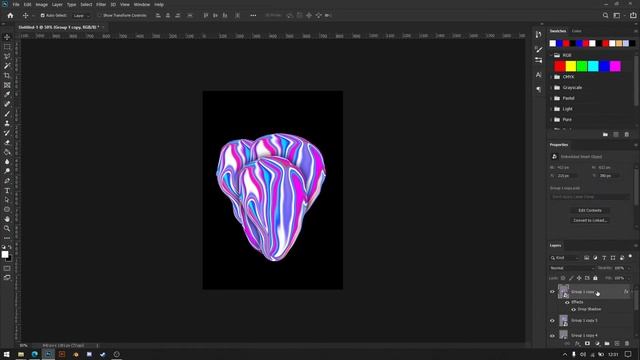
Task: Select the Blur tool
Action: tap(7, 162)
